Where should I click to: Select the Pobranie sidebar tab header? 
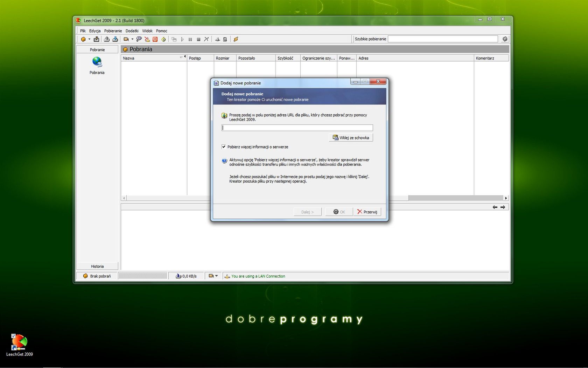coord(97,50)
